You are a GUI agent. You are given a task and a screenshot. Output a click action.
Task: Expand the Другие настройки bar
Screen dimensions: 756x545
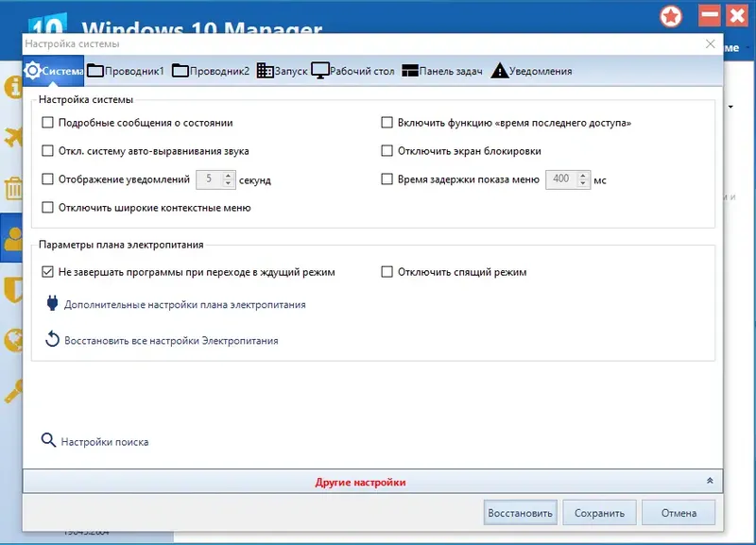point(372,482)
